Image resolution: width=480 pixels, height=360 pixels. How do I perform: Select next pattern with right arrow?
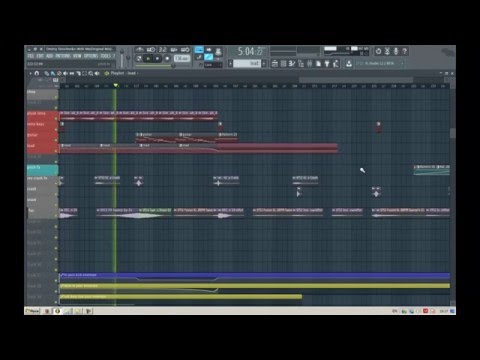click(264, 63)
